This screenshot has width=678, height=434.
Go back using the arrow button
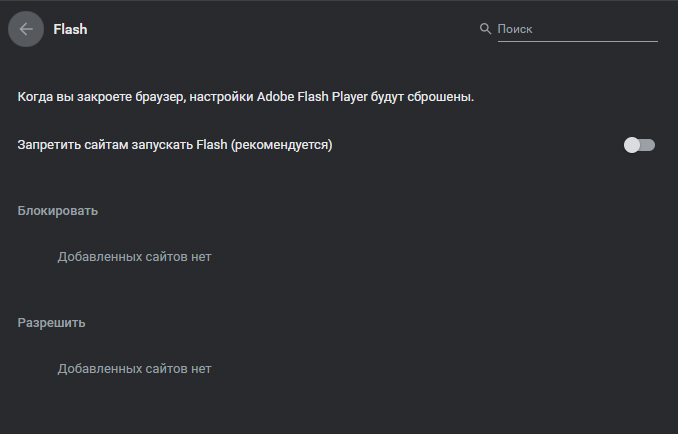[x=26, y=29]
